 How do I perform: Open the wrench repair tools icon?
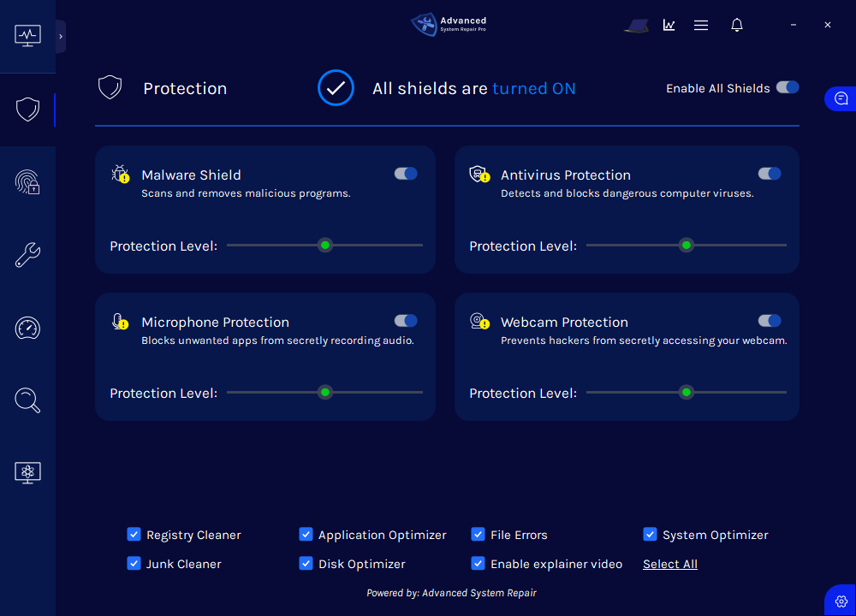[x=27, y=255]
